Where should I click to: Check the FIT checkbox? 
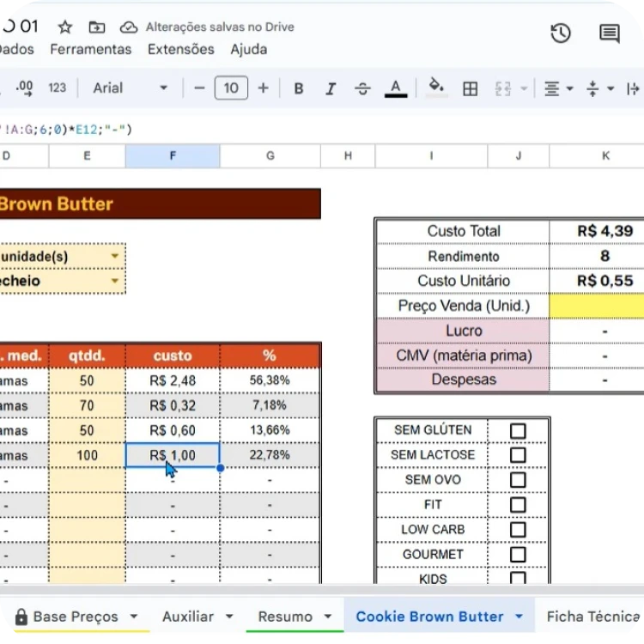click(518, 505)
